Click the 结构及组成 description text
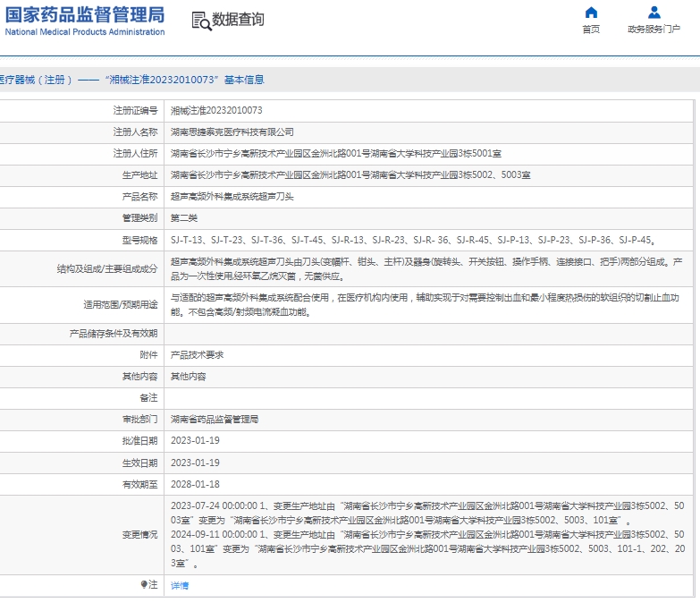This screenshot has width=700, height=603. 426,269
